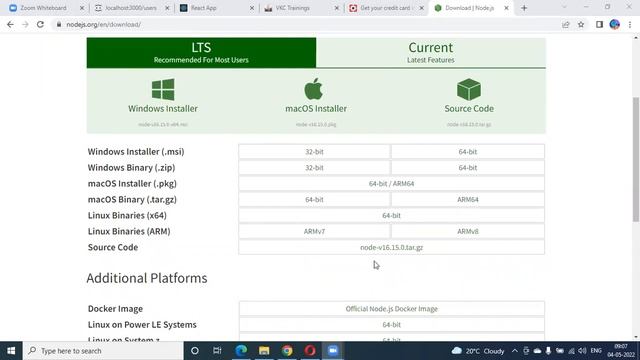Screen dimensions: 640x360
Task: Close the VKC Trainings tab
Action: pyautogui.click(x=337, y=8)
